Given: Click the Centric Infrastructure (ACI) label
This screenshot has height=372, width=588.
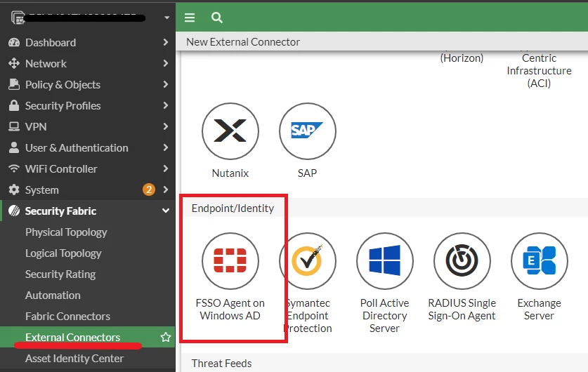Looking at the screenshot, I should click(x=540, y=70).
